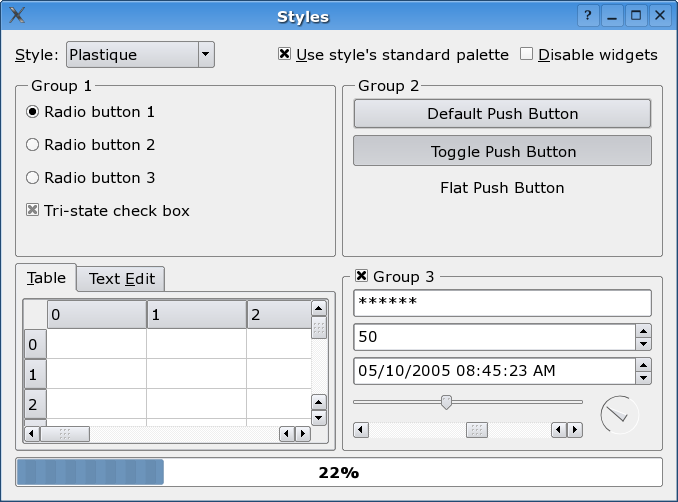This screenshot has height=502, width=678.
Task: Click date-time field down arrow
Action: point(644,377)
